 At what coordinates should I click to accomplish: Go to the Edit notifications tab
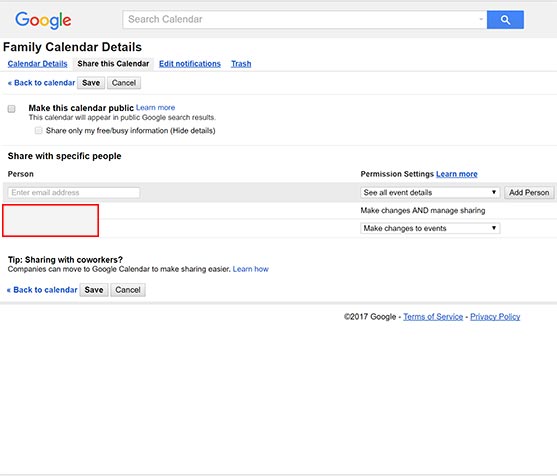(190, 64)
